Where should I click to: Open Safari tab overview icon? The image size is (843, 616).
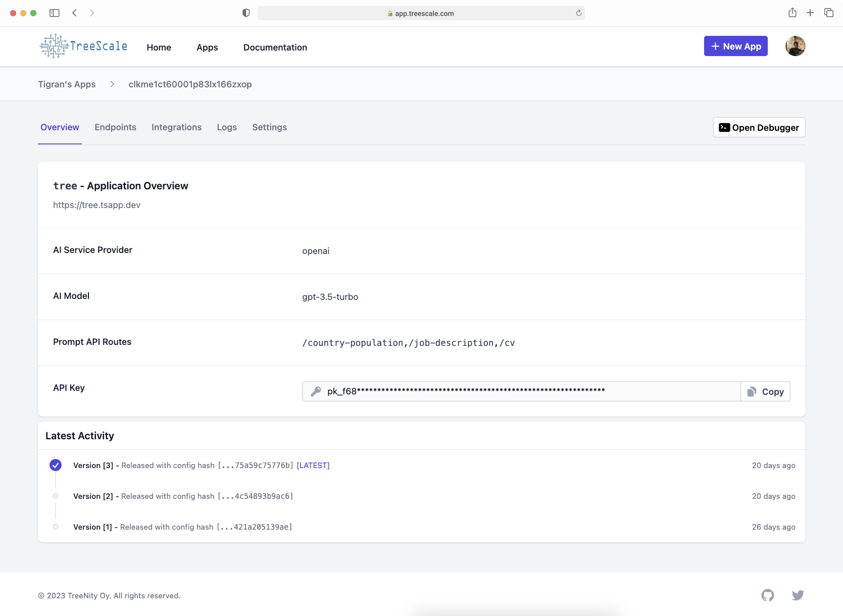pos(828,13)
